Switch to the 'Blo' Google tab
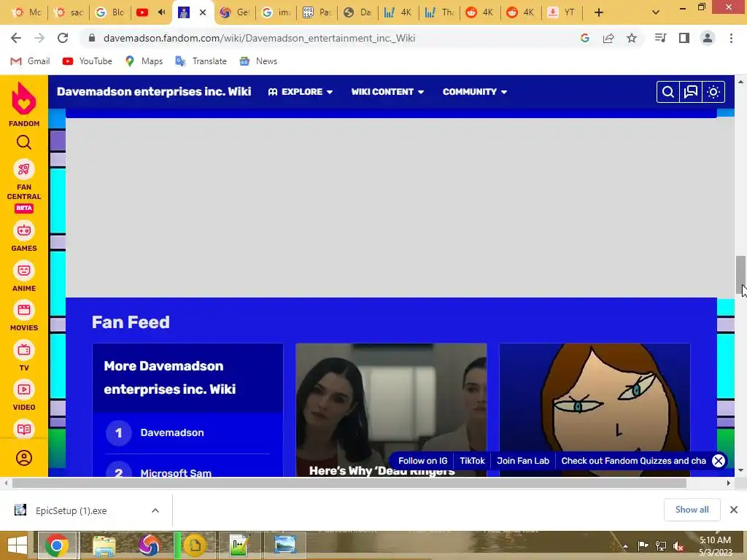 coord(110,12)
